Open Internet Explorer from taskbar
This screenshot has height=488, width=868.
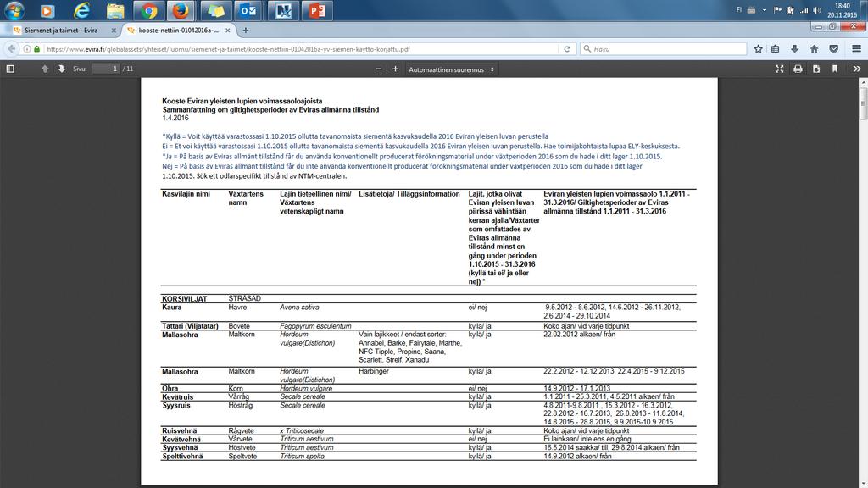(81, 10)
